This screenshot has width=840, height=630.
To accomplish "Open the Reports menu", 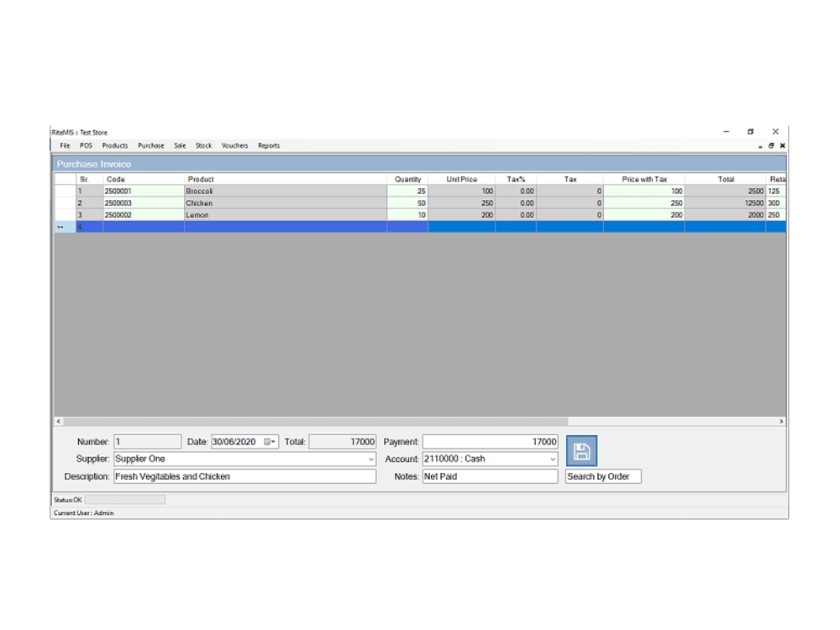I will pyautogui.click(x=268, y=145).
